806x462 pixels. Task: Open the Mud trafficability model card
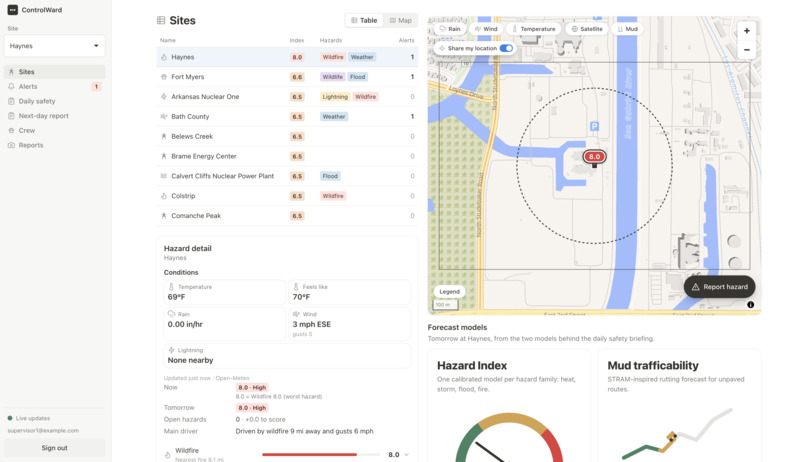click(x=679, y=406)
